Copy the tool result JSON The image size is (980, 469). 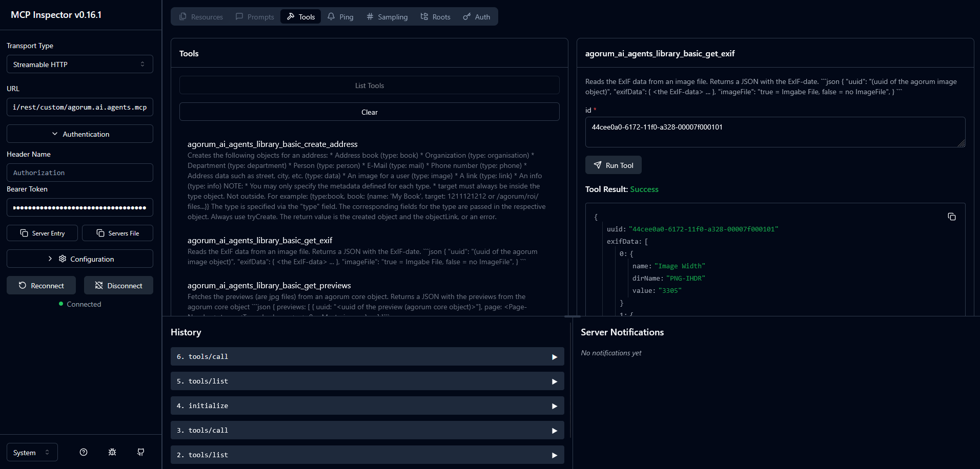pyautogui.click(x=952, y=217)
